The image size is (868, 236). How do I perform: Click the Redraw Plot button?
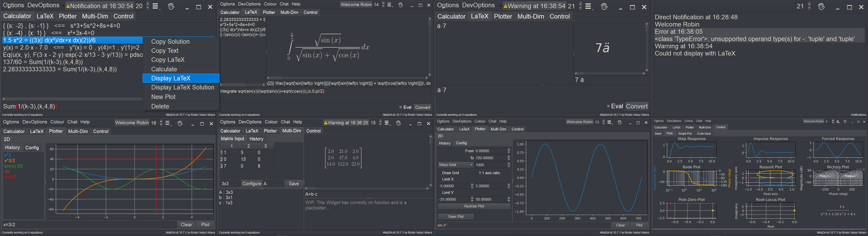pos(474,206)
